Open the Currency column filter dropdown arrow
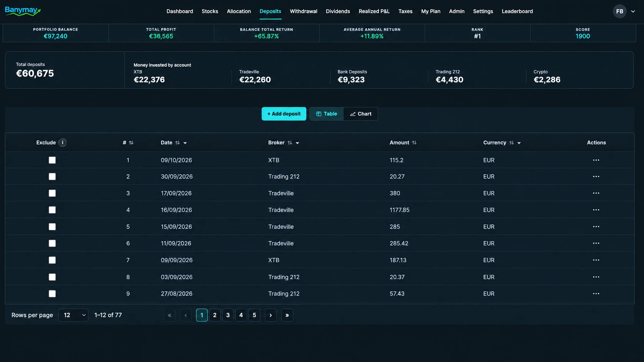Screen dimensions: 644x362 (519, 143)
